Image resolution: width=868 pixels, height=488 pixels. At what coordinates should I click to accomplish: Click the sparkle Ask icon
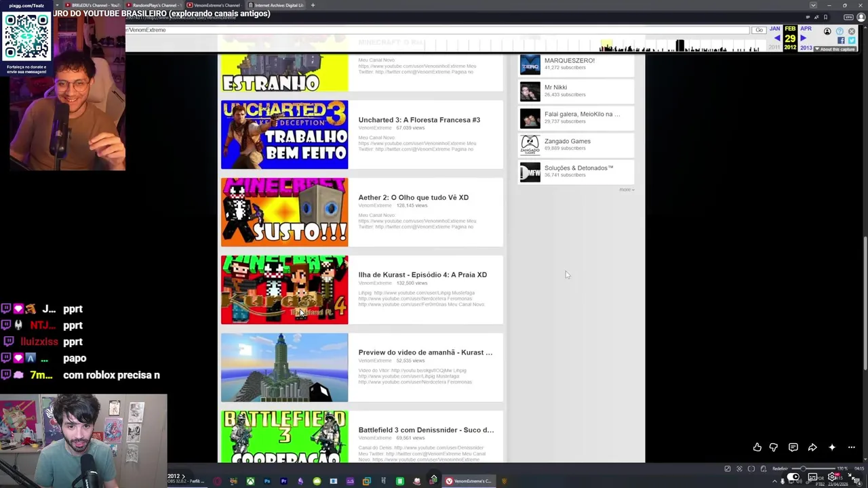coord(832,447)
